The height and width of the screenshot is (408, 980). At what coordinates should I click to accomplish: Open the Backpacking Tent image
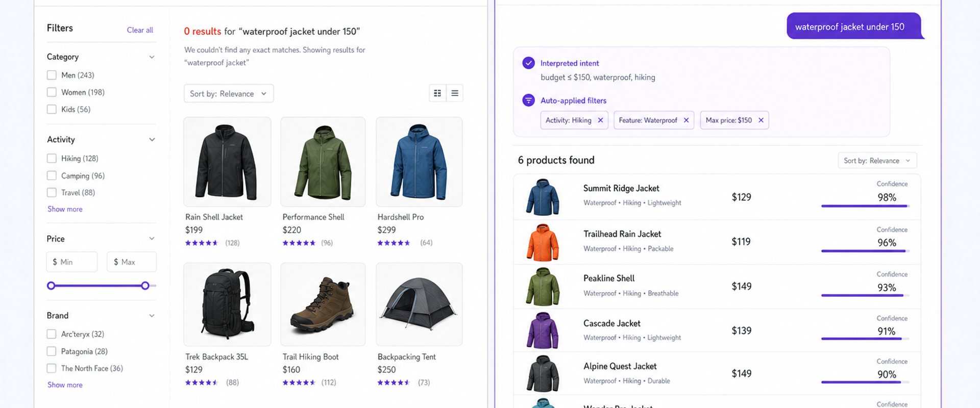coord(419,304)
